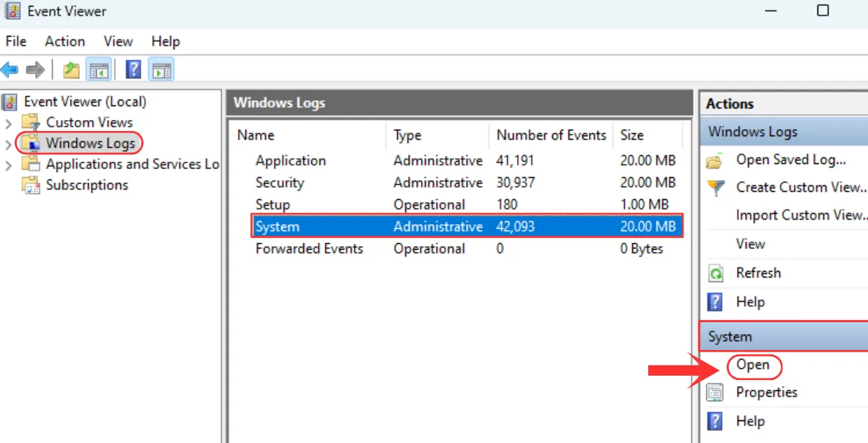The image size is (868, 443).
Task: Click the Properties icon in System actions
Action: coord(716,392)
